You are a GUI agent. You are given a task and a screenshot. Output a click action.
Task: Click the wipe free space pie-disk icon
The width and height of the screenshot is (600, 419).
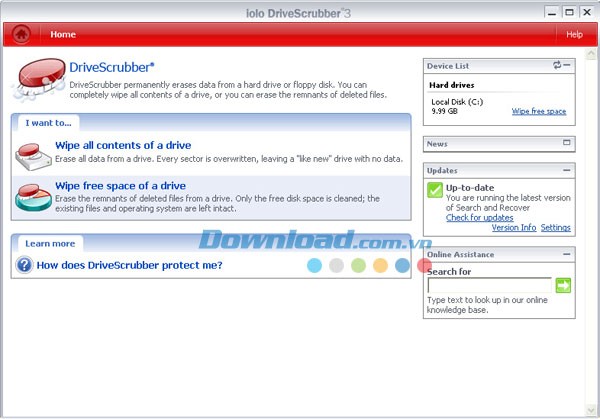click(x=33, y=197)
